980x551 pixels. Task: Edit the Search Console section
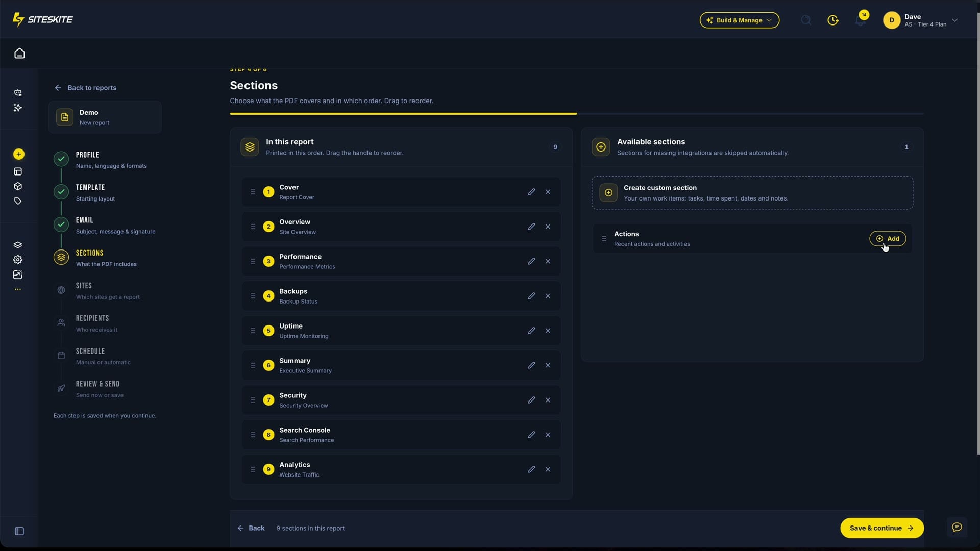[531, 435]
